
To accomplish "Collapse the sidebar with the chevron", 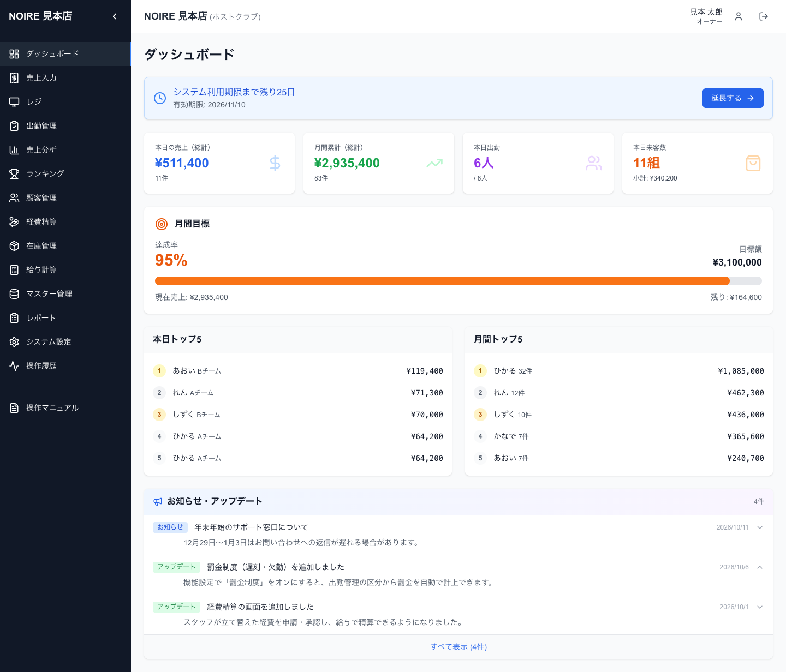I will click(x=115, y=16).
